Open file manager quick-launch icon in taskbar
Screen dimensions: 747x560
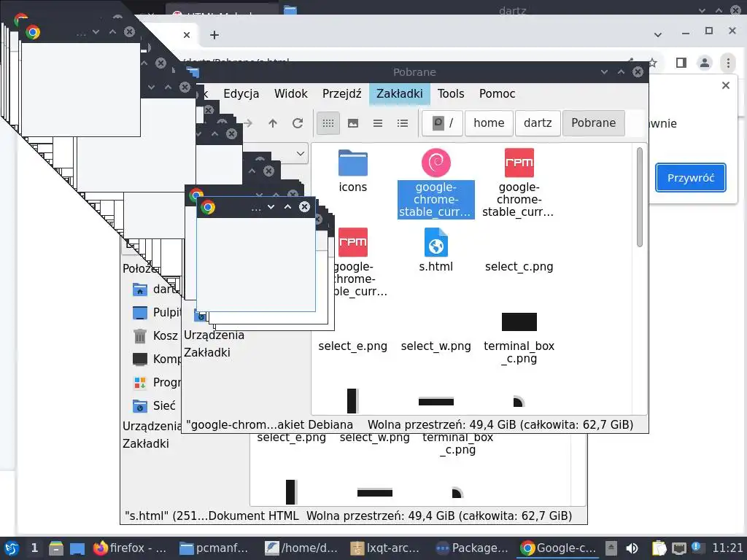[55, 548]
